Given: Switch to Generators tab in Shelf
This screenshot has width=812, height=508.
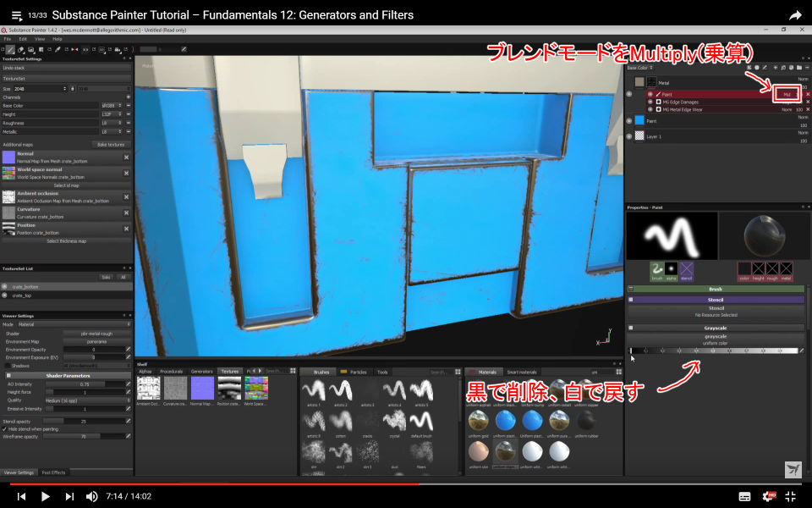Looking at the screenshot, I should pos(202,371).
